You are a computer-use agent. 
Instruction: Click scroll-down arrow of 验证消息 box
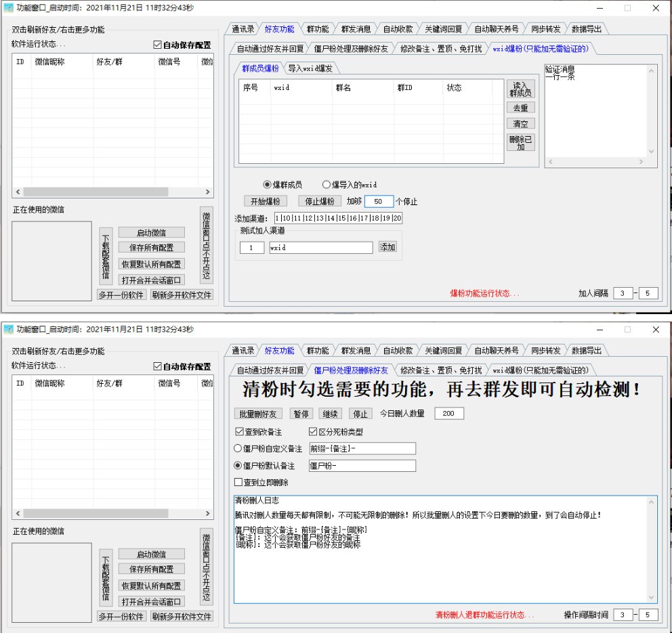tap(652, 151)
